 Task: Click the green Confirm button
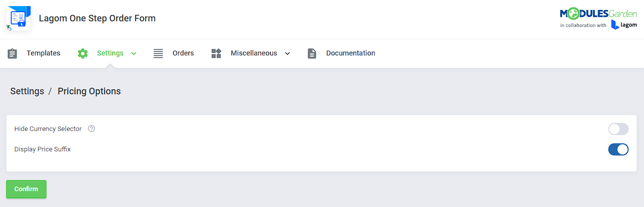tap(26, 189)
